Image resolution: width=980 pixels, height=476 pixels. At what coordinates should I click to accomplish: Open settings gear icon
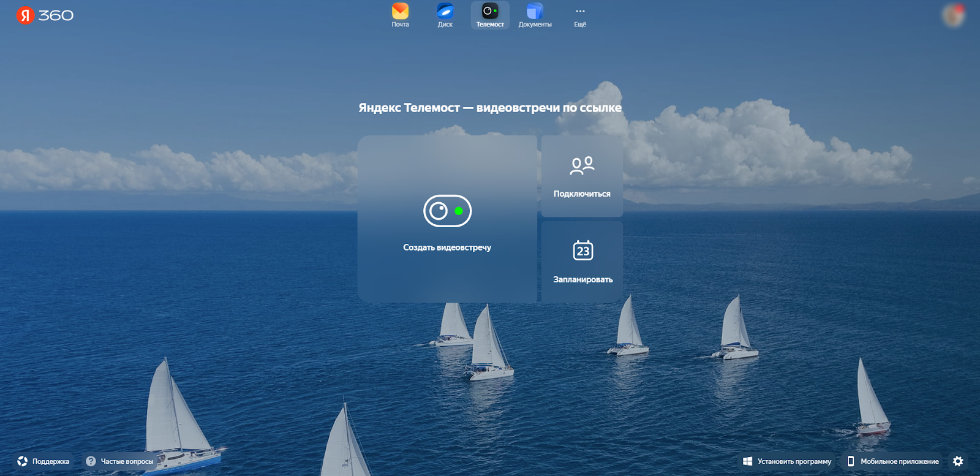click(959, 461)
